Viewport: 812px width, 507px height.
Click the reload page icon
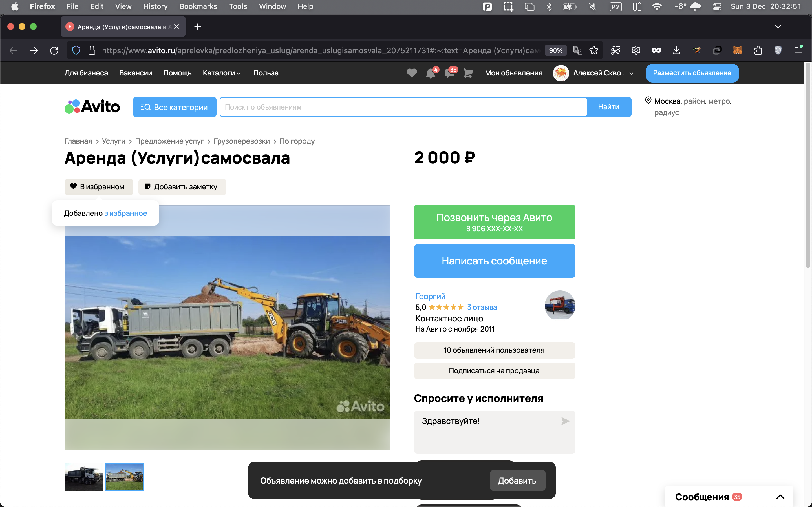[54, 51]
